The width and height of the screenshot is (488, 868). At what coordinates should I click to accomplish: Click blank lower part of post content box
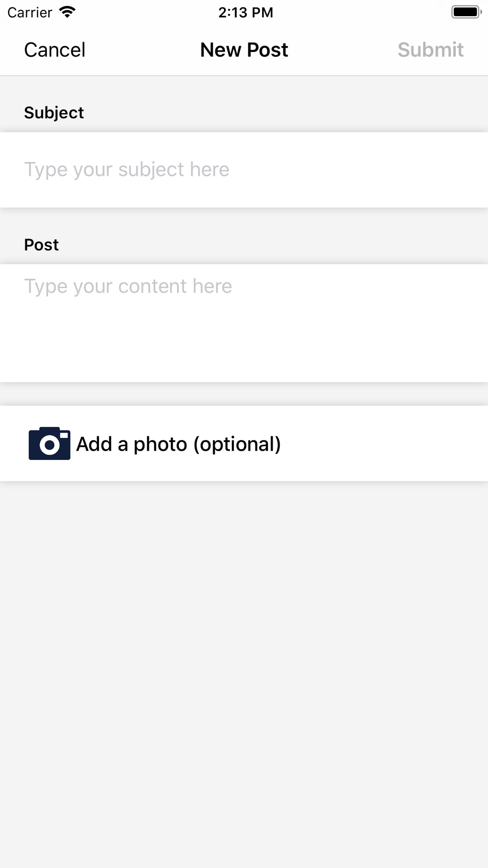(244, 347)
